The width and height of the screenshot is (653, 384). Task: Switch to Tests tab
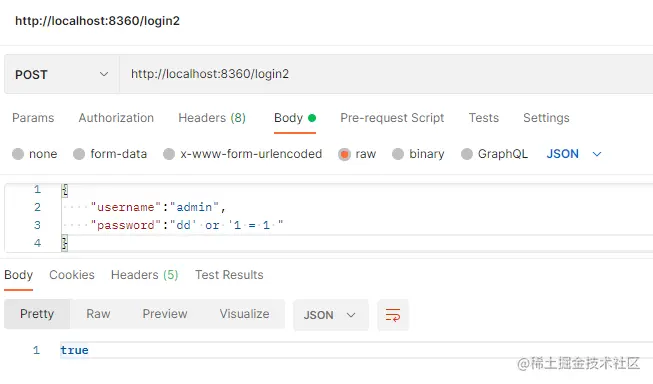click(x=484, y=118)
